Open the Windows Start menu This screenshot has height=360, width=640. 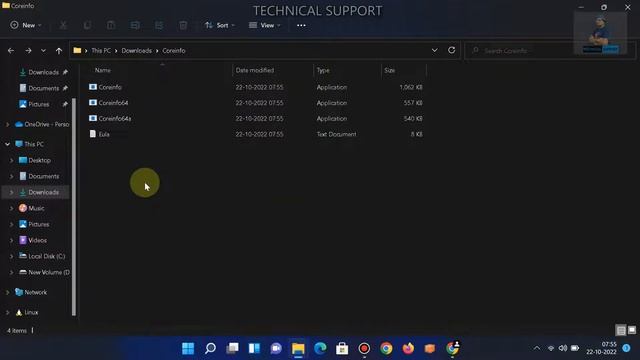coord(188,348)
